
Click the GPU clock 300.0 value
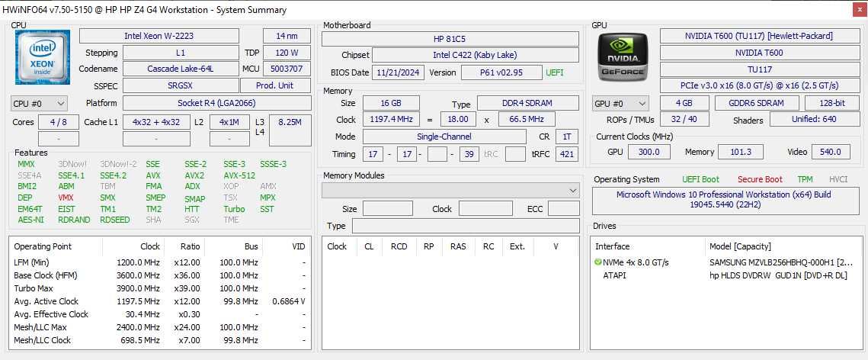point(649,152)
